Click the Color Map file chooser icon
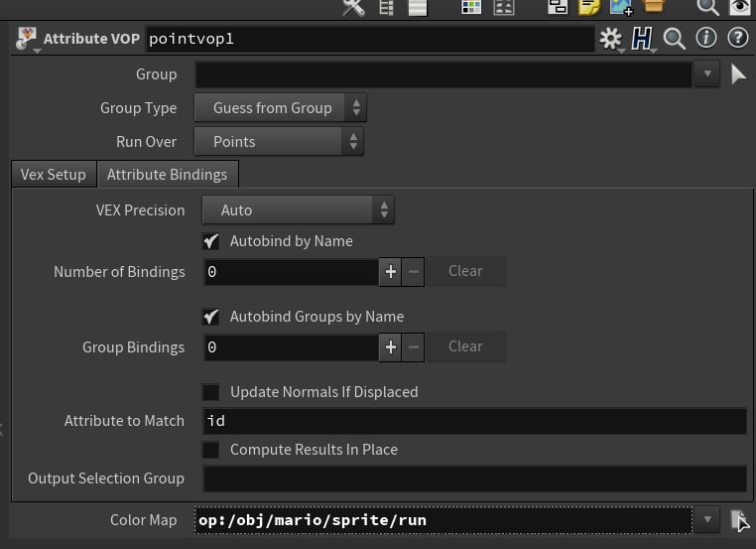The image size is (756, 549). click(x=739, y=520)
